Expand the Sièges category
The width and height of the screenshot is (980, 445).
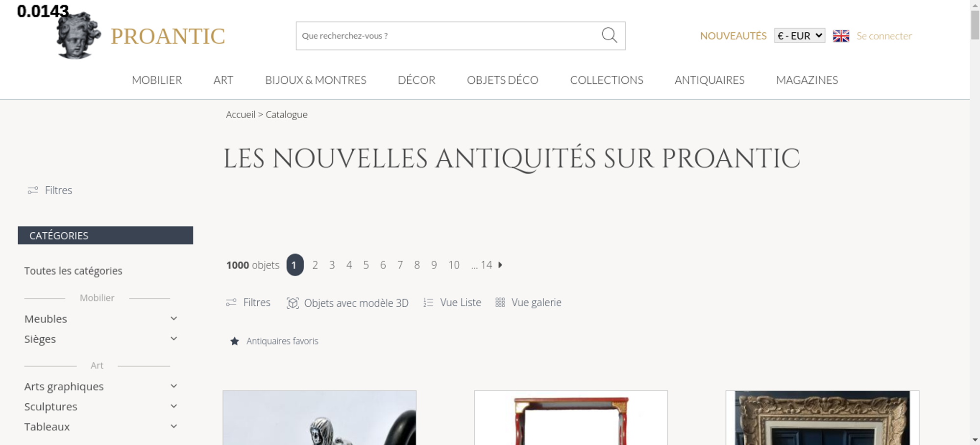(173, 339)
